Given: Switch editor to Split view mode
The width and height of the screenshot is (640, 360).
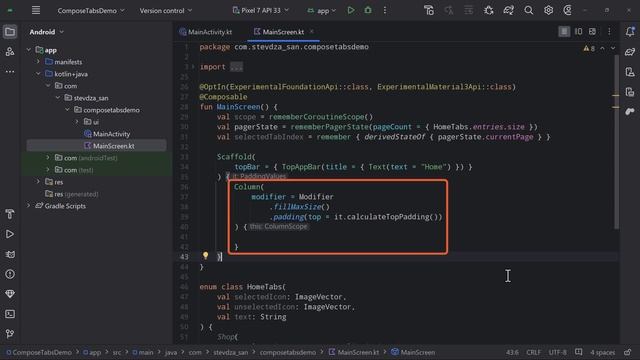Looking at the screenshot, I should [x=578, y=32].
